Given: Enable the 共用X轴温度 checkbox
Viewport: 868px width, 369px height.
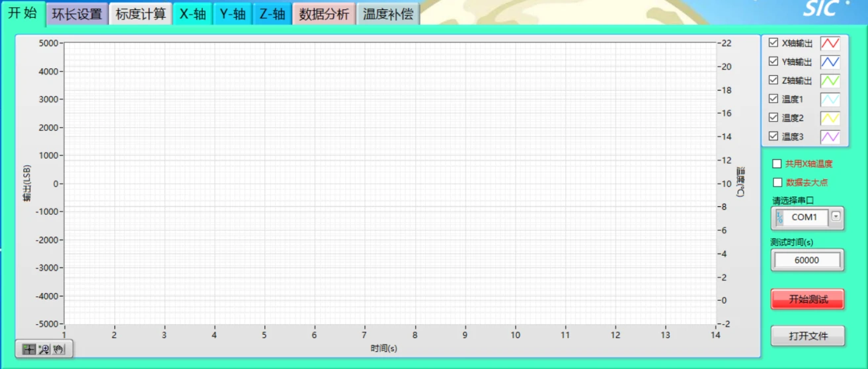Looking at the screenshot, I should [x=777, y=164].
